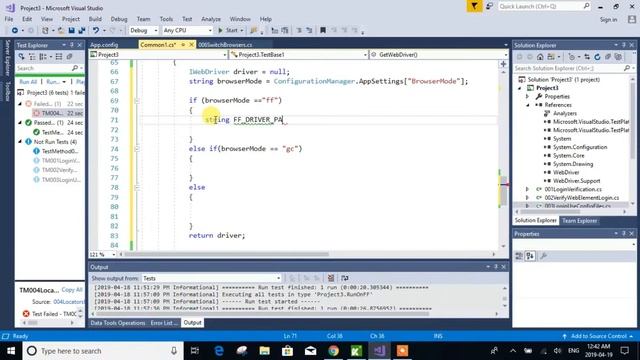640x360 pixels.
Task: Collapse the else-if block at line 74
Action: tap(137, 149)
